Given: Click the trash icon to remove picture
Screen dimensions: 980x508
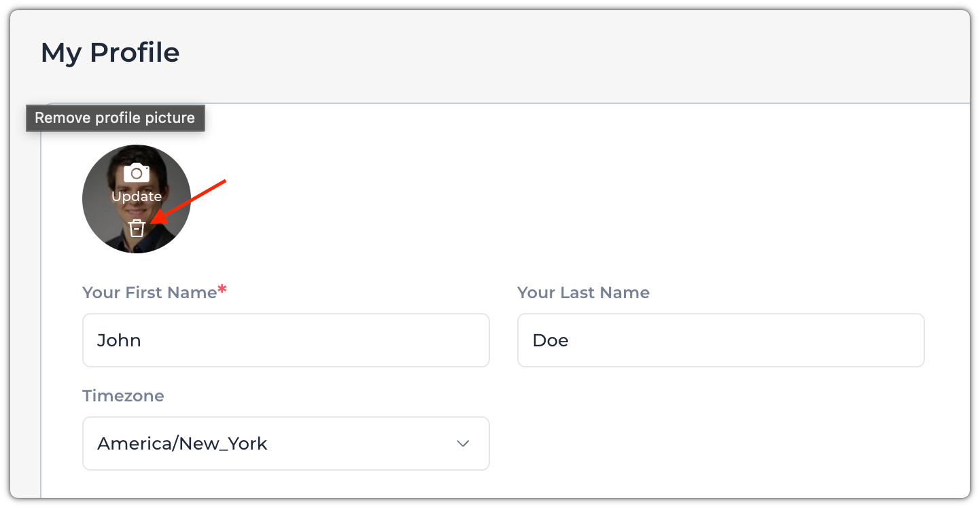Looking at the screenshot, I should coord(137,228).
